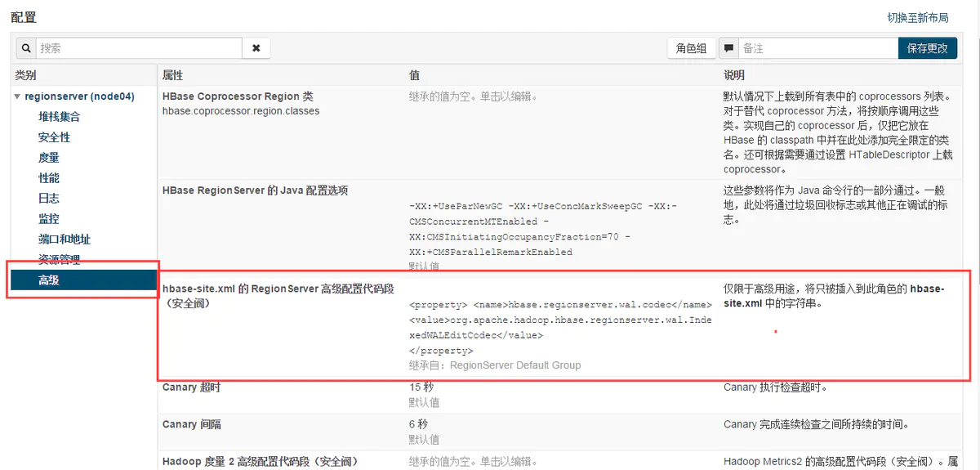The width and height of the screenshot is (980, 470).
Task: Click the Canary 超时 property label
Action: point(191,387)
